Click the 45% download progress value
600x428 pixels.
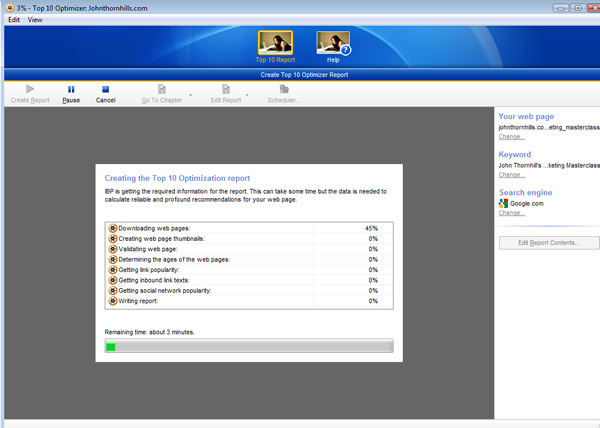371,228
